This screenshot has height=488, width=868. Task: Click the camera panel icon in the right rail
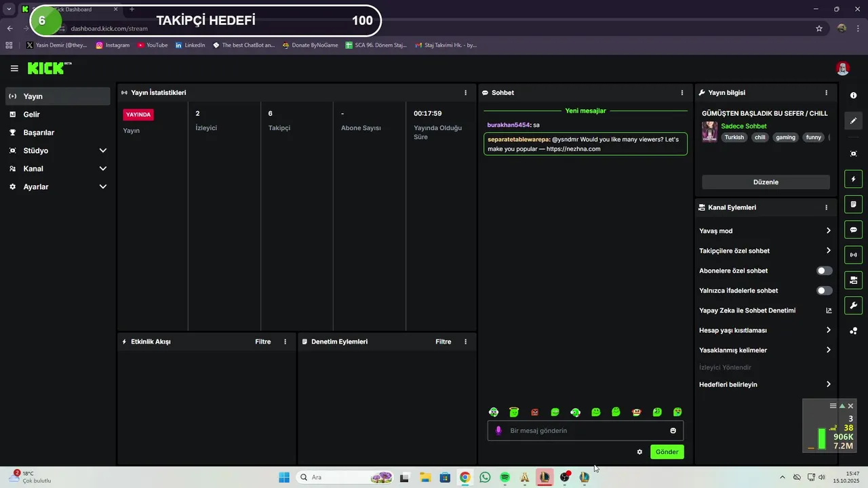point(853,280)
